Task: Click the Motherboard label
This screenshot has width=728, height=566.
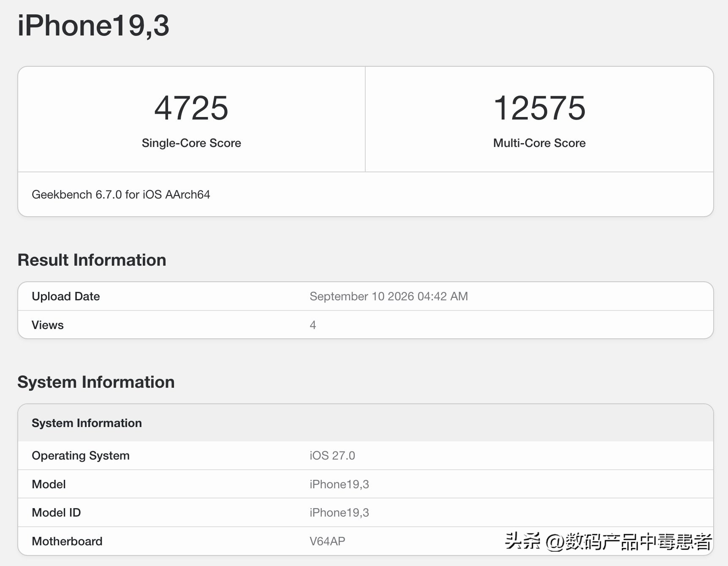Action: pos(67,541)
